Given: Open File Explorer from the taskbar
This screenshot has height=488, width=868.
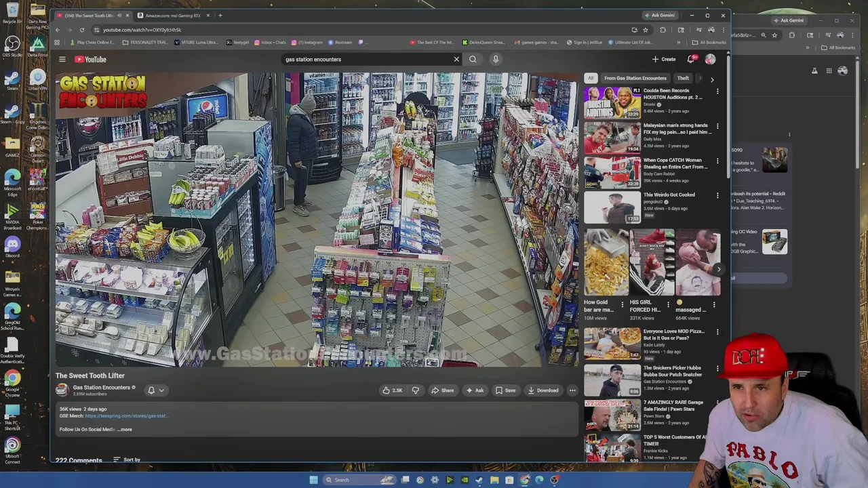Looking at the screenshot, I should [494, 480].
